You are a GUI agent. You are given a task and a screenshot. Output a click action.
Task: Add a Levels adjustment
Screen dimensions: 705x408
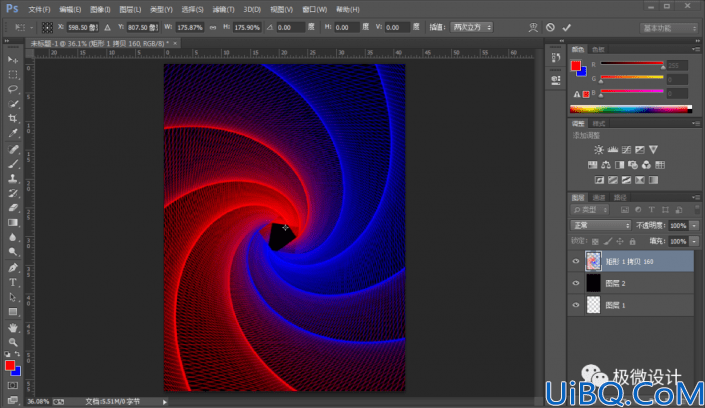click(x=613, y=150)
